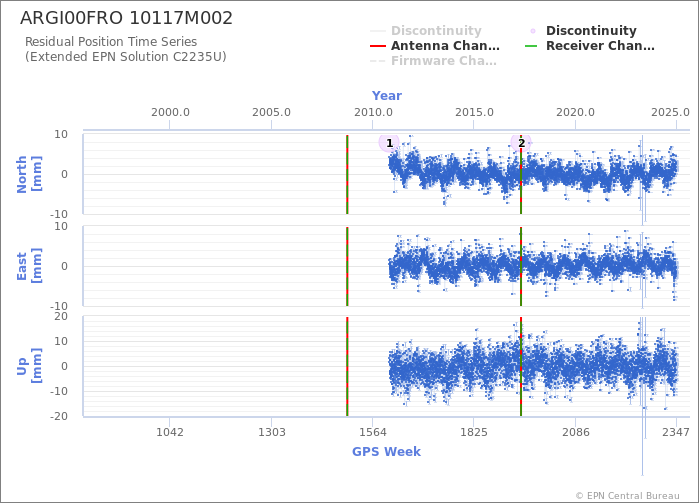Click discontinuity marker 2 on North plot
This screenshot has height=504, width=700.
[x=521, y=143]
